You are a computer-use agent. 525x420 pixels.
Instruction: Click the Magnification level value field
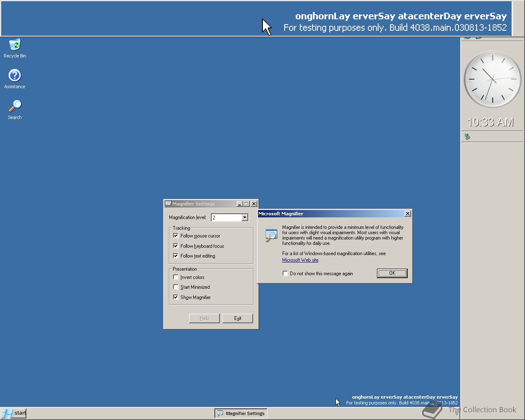(x=226, y=218)
